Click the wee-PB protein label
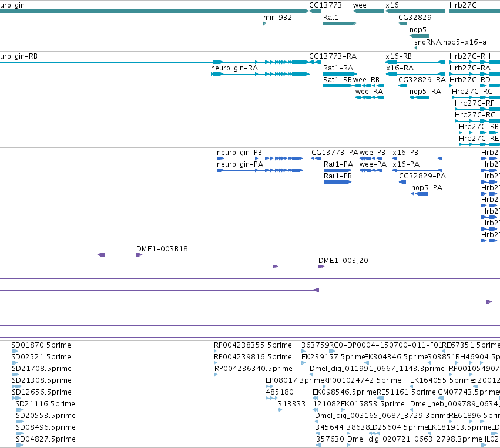500x448 pixels. click(x=372, y=153)
